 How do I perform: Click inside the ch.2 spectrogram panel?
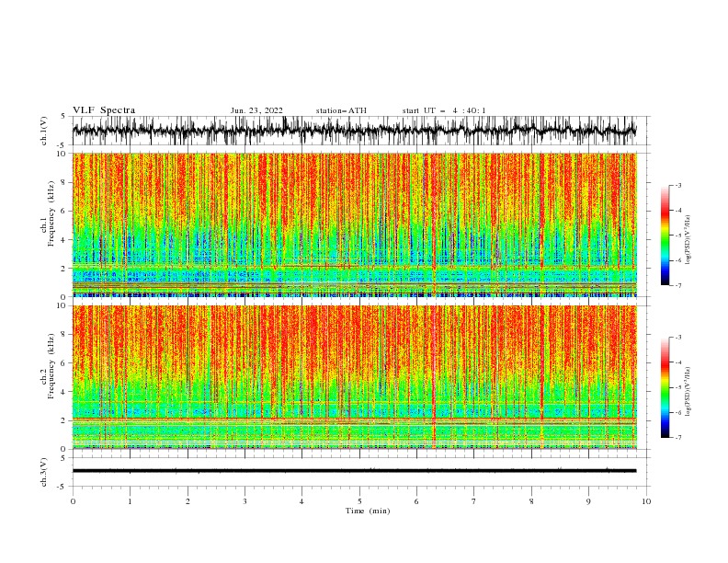[354, 377]
